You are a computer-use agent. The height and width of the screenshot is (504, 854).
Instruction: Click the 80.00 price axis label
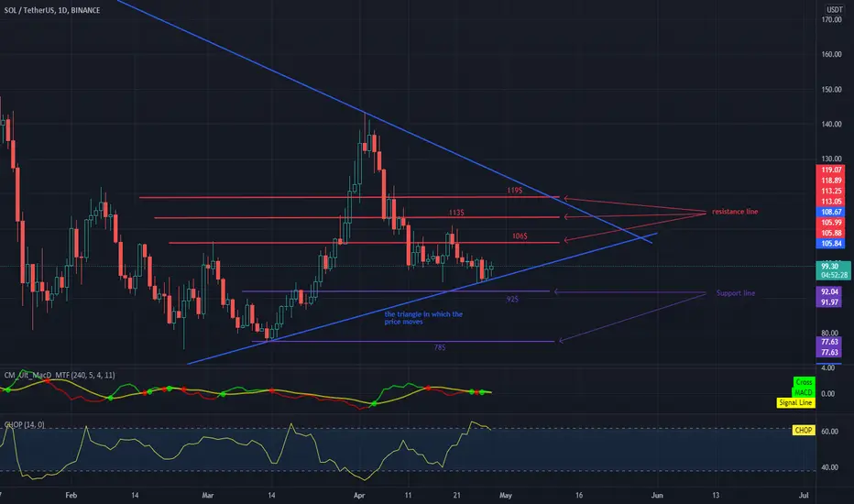pos(829,333)
